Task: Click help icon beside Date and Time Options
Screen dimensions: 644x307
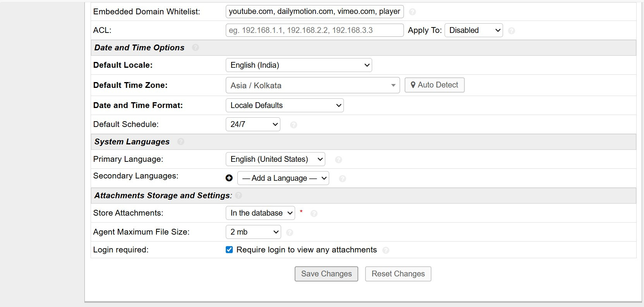Action: click(x=196, y=48)
